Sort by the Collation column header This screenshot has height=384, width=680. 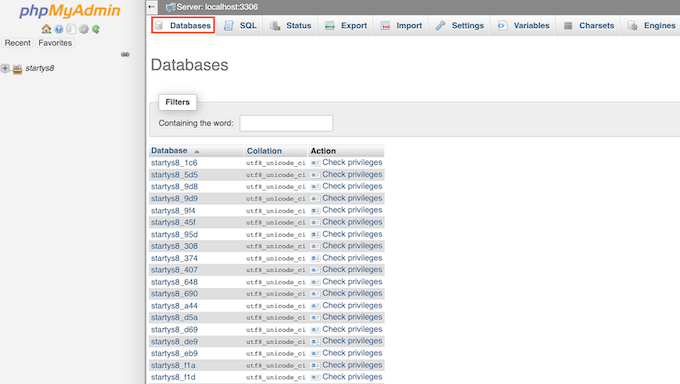264,151
